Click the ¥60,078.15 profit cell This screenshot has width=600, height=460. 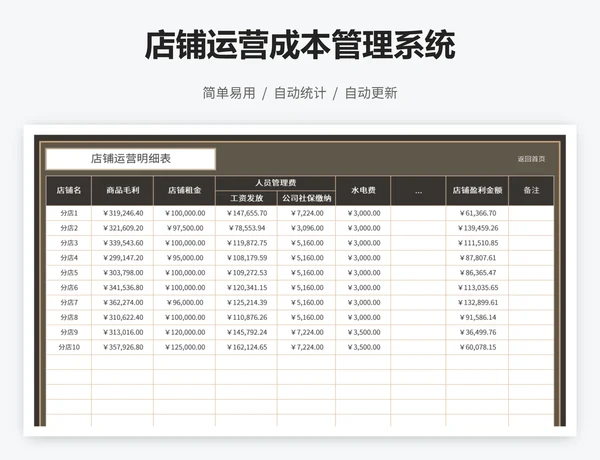[477, 347]
